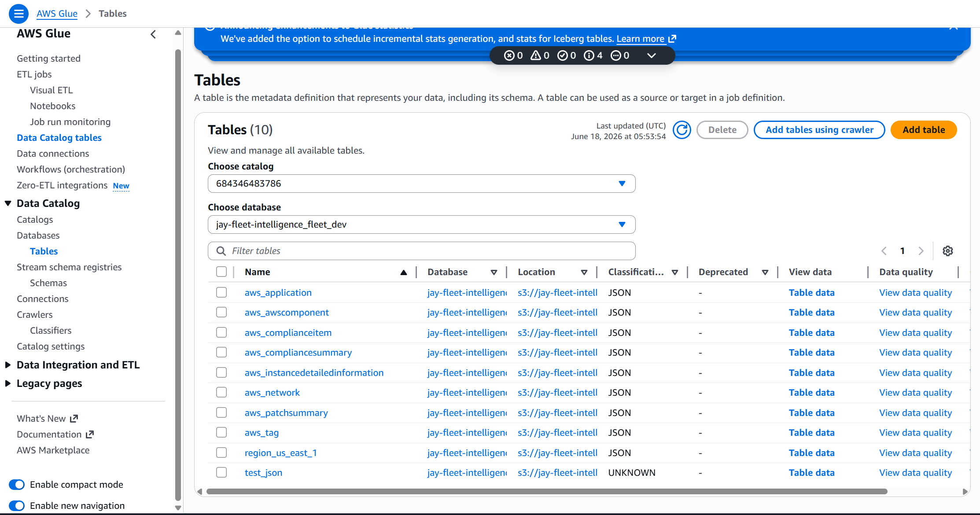980x515 pixels.
Task: Open Learn more external link icon
Action: (x=672, y=39)
